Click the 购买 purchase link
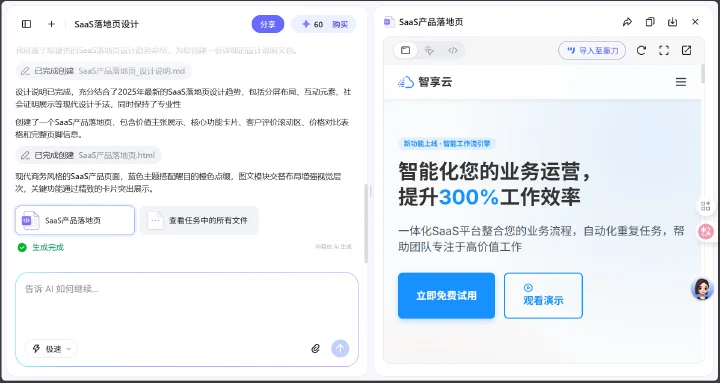The image size is (720, 383). point(340,24)
